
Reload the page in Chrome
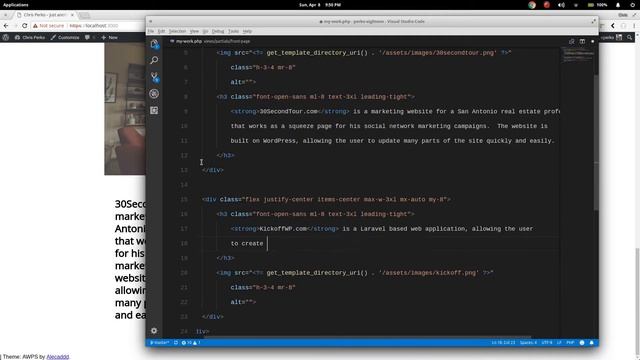[24, 26]
